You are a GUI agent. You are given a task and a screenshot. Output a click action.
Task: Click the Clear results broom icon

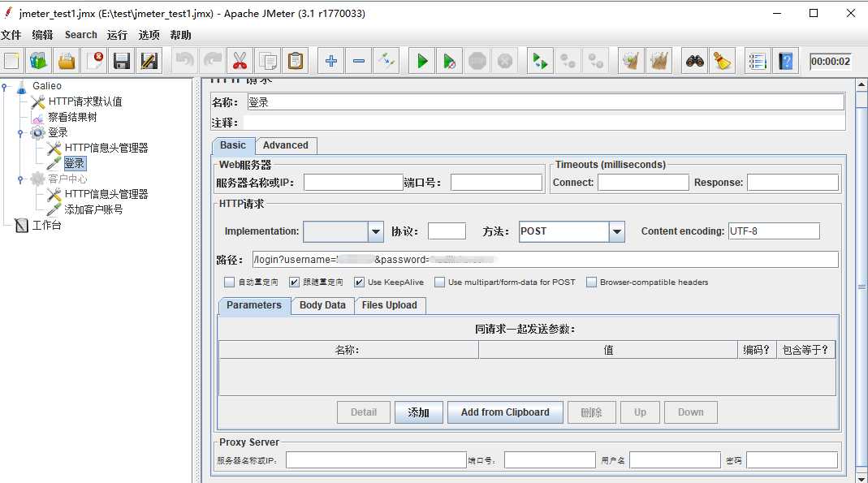pos(631,61)
